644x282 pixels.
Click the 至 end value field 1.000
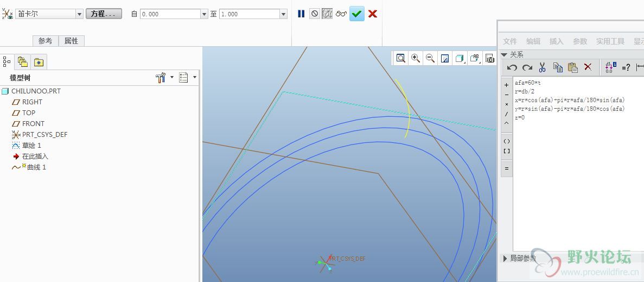point(250,14)
